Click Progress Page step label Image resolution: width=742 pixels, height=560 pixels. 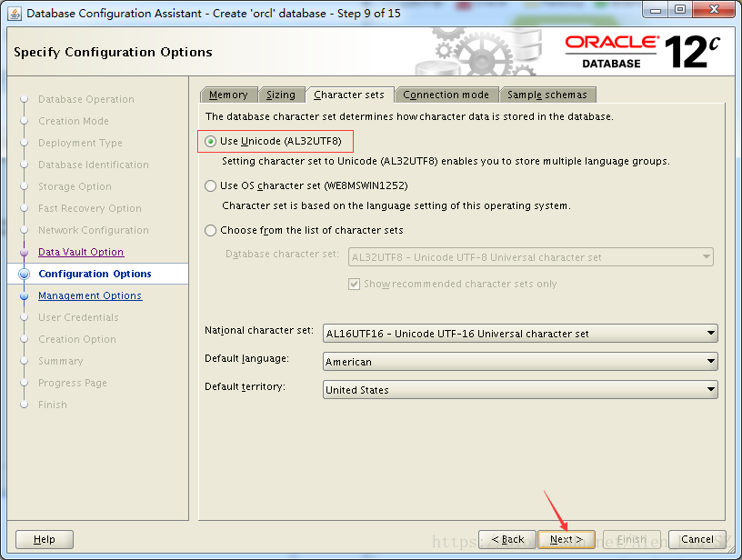coord(73,383)
